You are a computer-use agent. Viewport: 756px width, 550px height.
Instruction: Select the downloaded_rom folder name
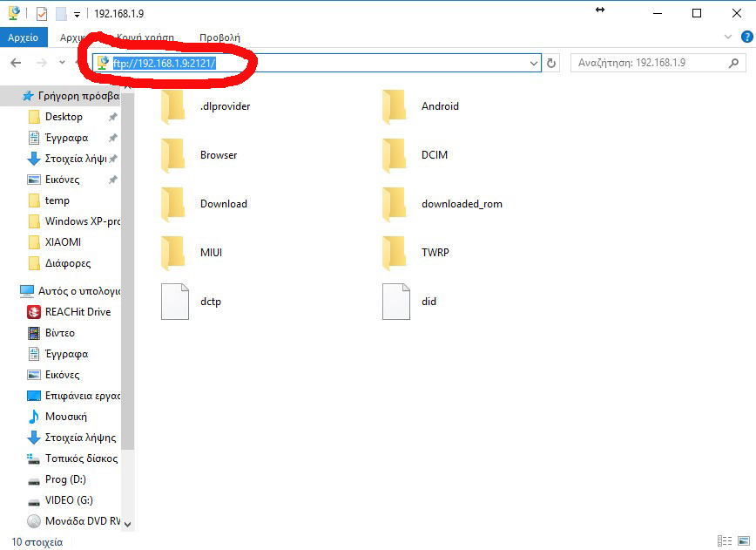(462, 204)
